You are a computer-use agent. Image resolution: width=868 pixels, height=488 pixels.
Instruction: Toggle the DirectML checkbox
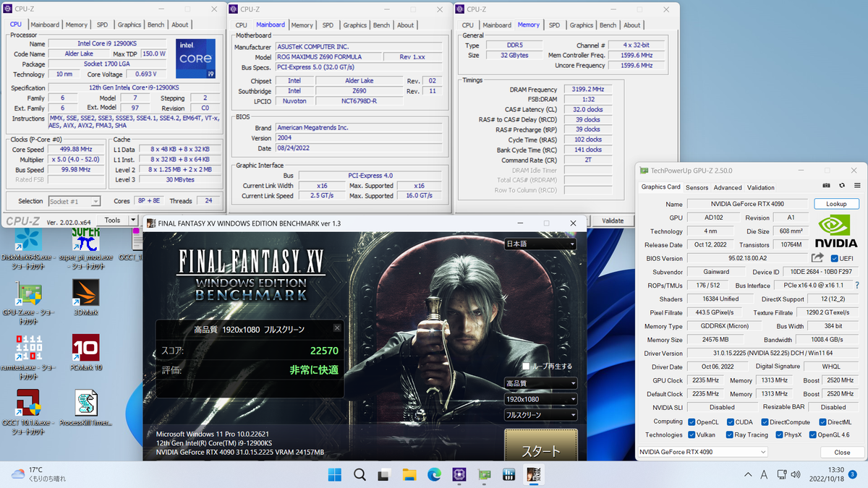[822, 422]
